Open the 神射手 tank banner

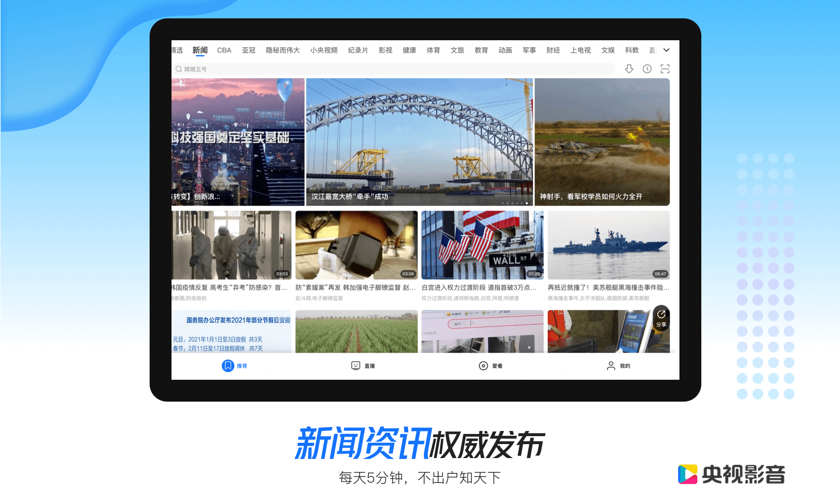tap(602, 142)
